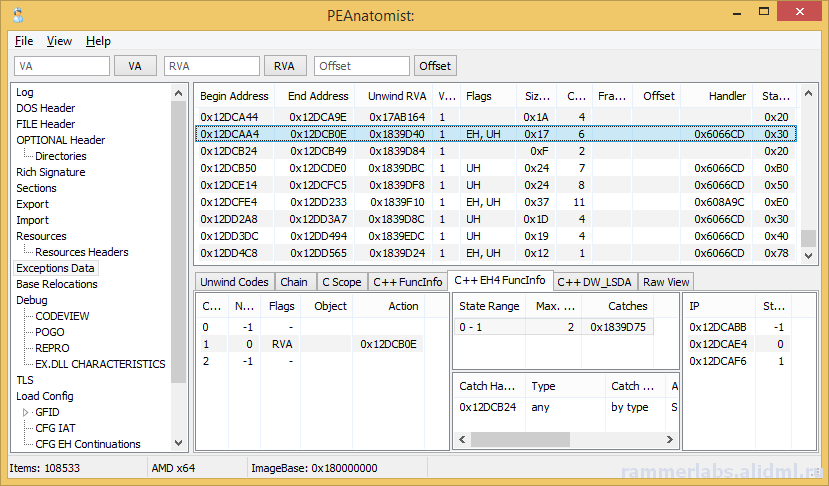Screen dimensions: 829x486
Task: Select the row beginning 0x12DD4C8
Action: point(495,253)
